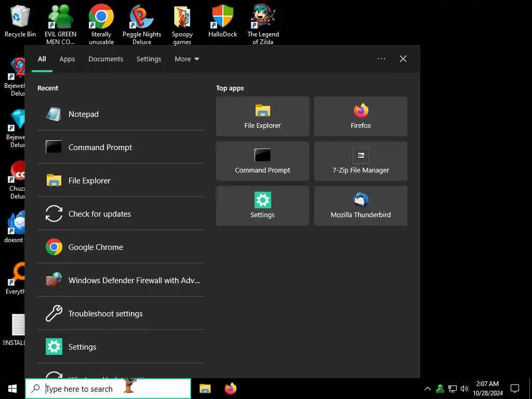The width and height of the screenshot is (532, 399).
Task: Close the search panel with the X
Action: click(403, 59)
